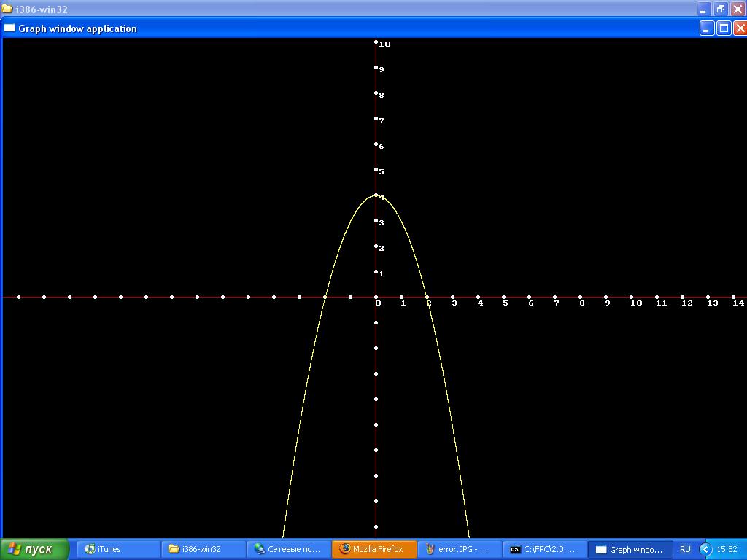Click the origin point labeled 0
The image size is (747, 560).
point(376,297)
